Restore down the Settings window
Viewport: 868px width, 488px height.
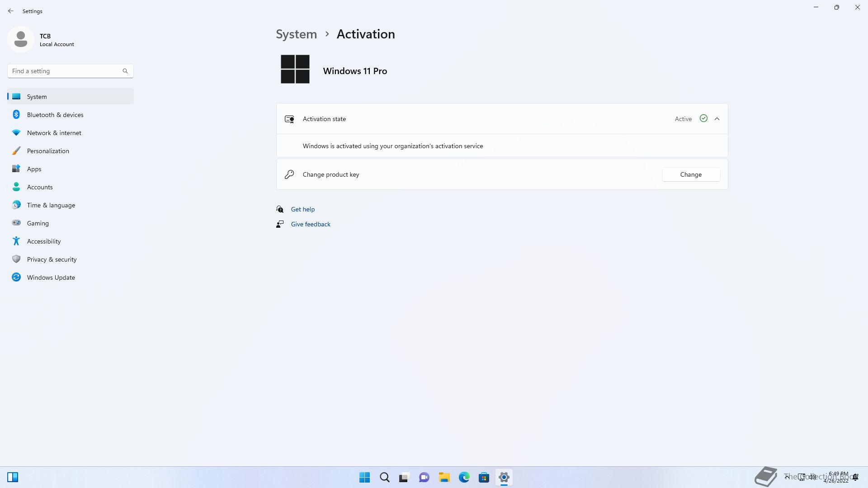[x=836, y=7]
